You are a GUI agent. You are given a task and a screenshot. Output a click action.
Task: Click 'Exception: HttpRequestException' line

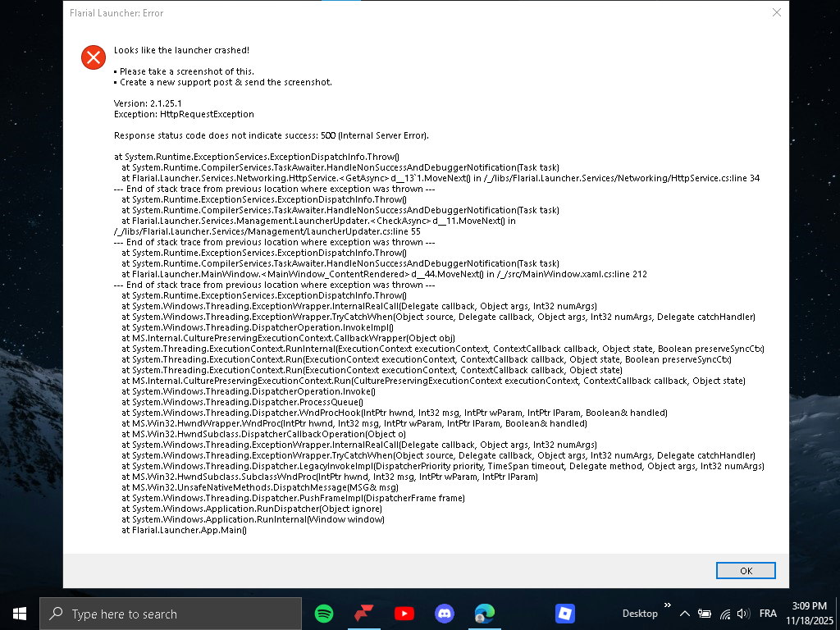click(184, 114)
